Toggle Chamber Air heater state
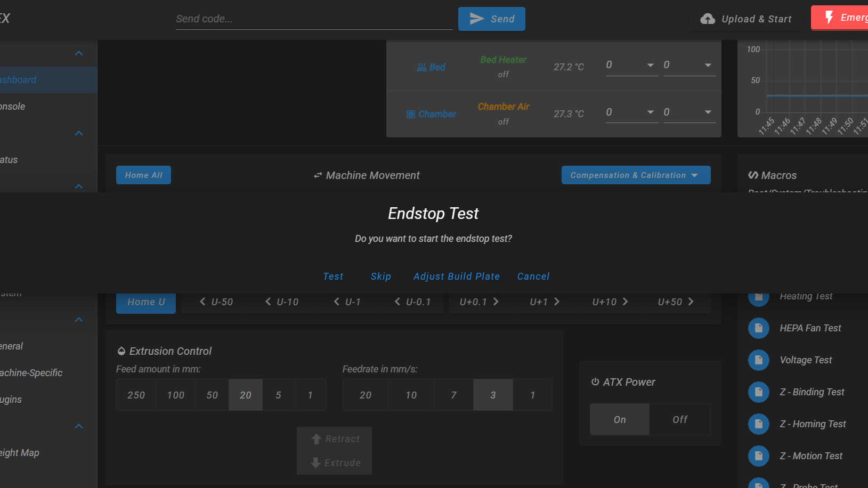 504,107
